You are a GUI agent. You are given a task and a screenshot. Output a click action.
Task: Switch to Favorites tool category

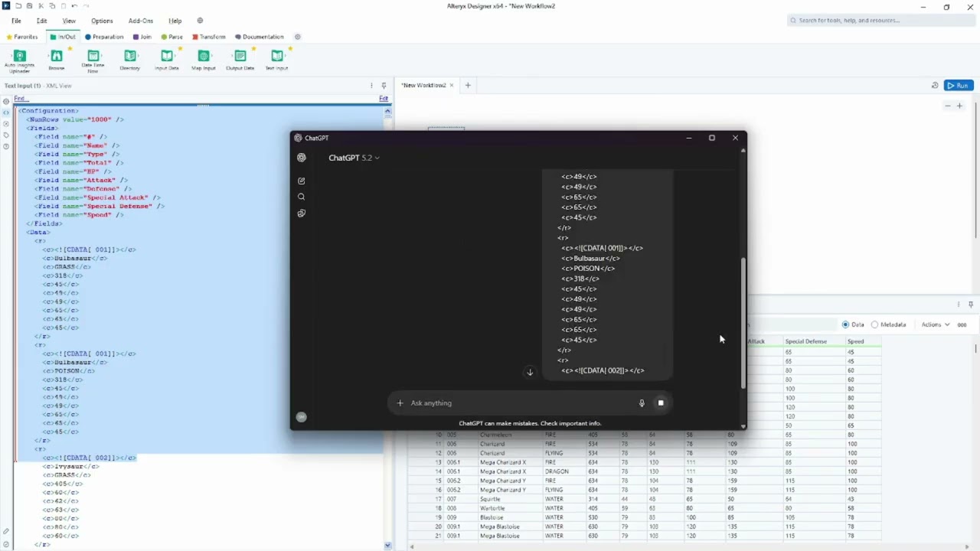pos(22,37)
